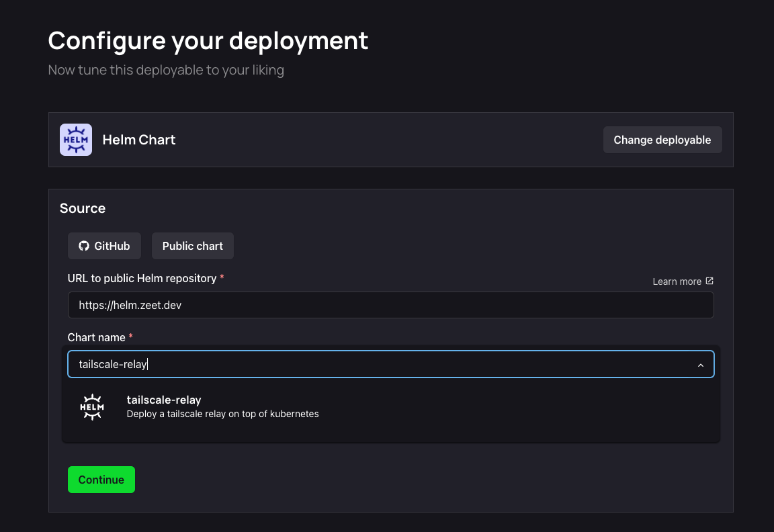Focus the Helm repository URL field
The width and height of the screenshot is (774, 532).
391,305
